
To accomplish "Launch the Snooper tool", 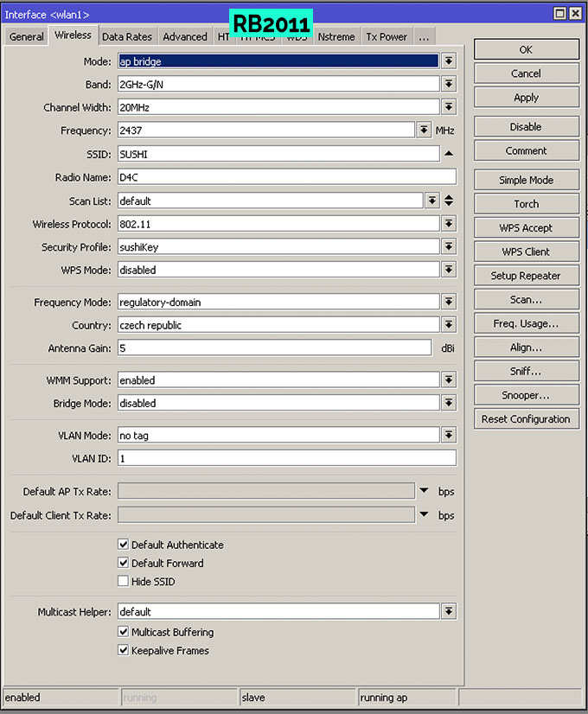I will 526,394.
